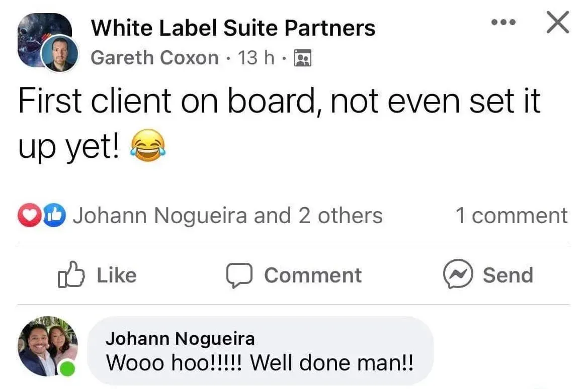Screen dimensions: 588x389
Task: Open Gareth Coxon's profile link
Action: [154, 58]
